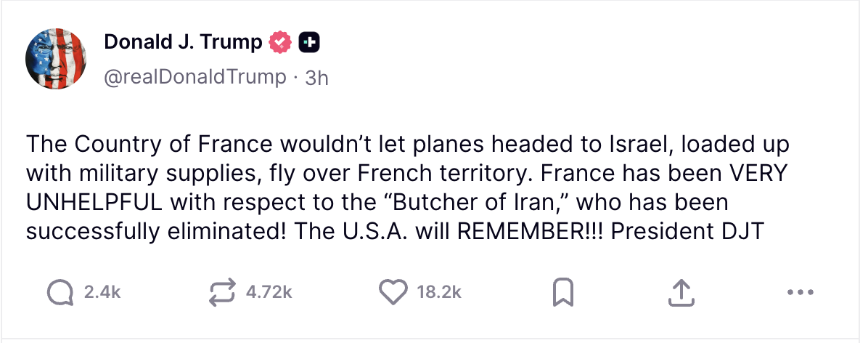Click the red verified checkmark badge

coord(280,42)
